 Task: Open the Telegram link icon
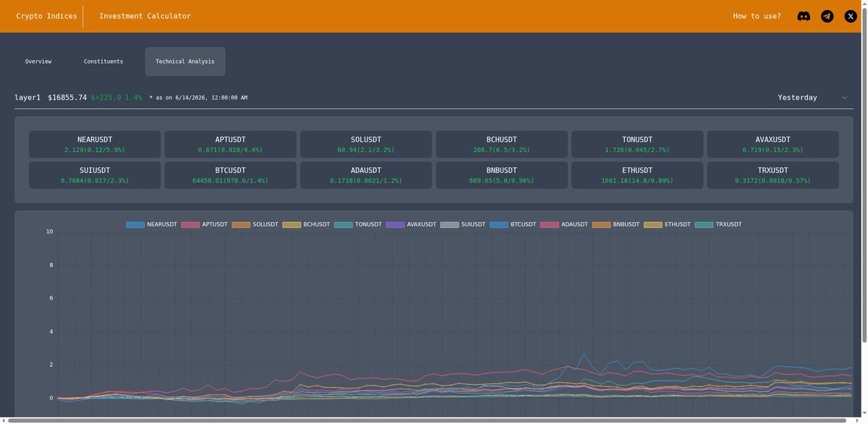click(x=827, y=16)
